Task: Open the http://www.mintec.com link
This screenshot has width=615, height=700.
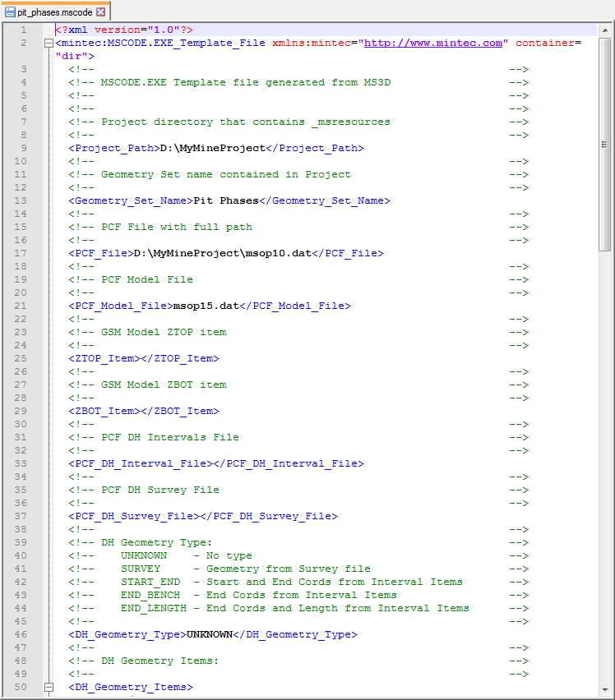Action: coord(432,43)
